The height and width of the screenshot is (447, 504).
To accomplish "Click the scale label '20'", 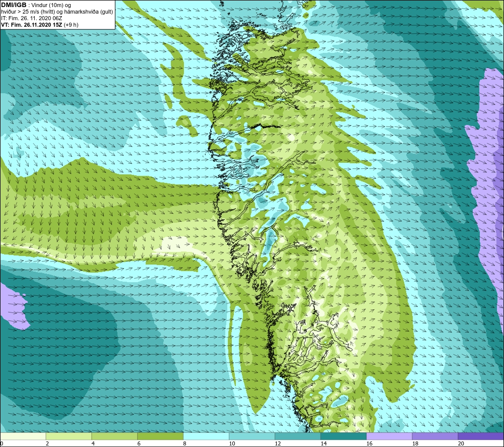I will click(x=461, y=443).
